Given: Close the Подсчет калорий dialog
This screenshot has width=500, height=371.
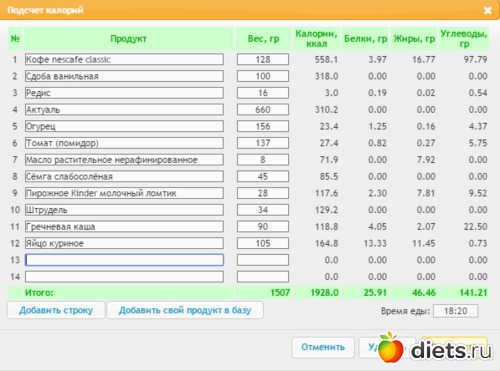Looking at the screenshot, I should point(487,10).
